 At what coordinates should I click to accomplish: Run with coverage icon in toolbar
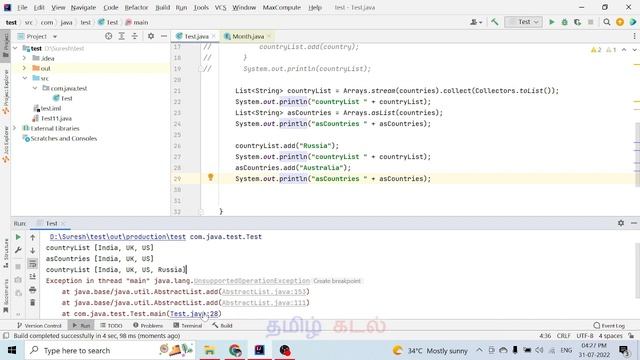pos(578,22)
